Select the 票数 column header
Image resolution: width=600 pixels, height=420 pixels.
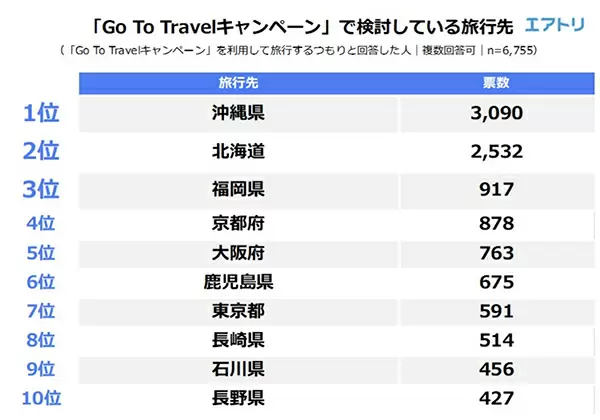click(496, 83)
